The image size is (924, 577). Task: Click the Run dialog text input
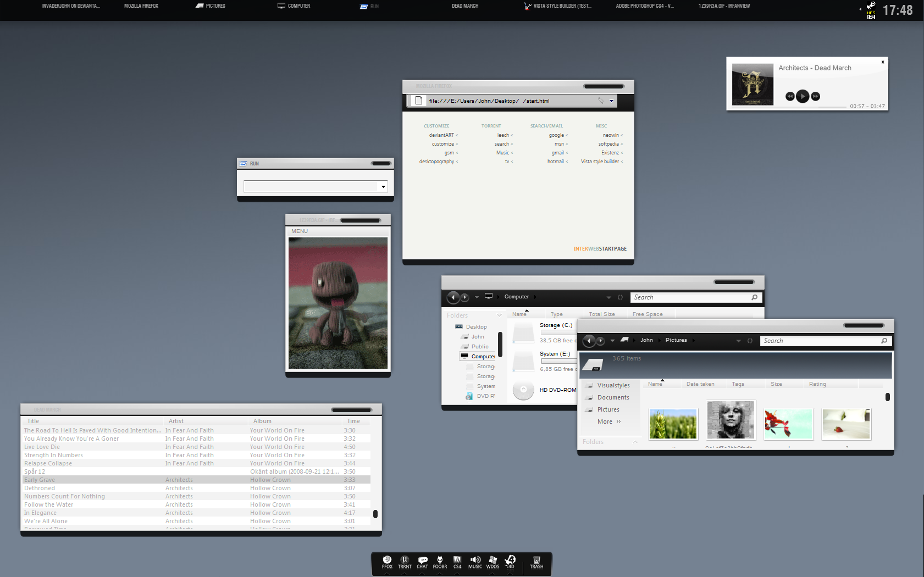point(312,187)
